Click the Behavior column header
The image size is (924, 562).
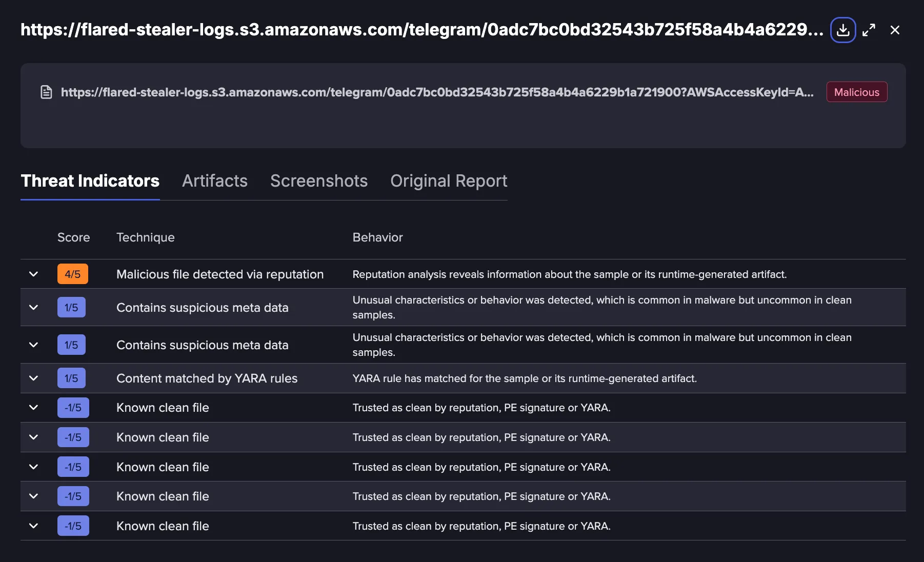point(377,237)
